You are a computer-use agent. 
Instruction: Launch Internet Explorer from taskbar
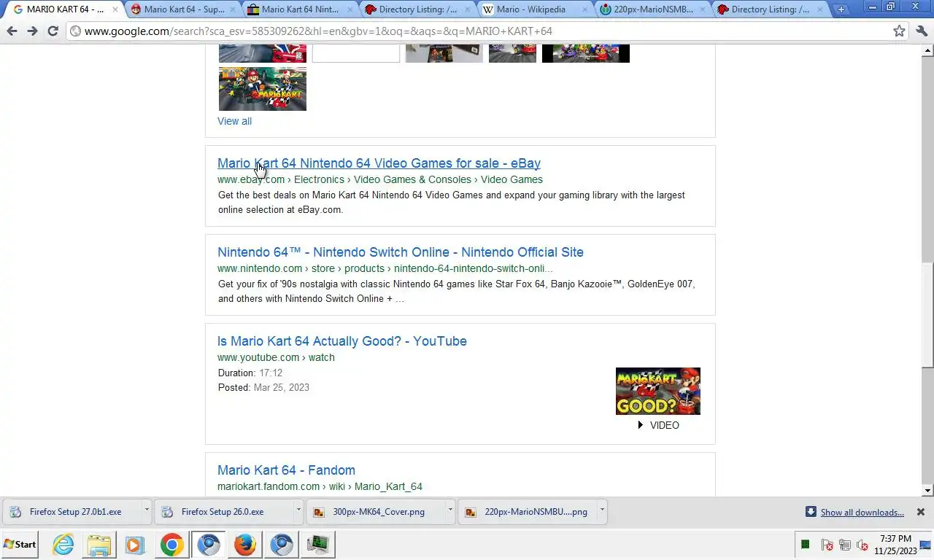63,545
